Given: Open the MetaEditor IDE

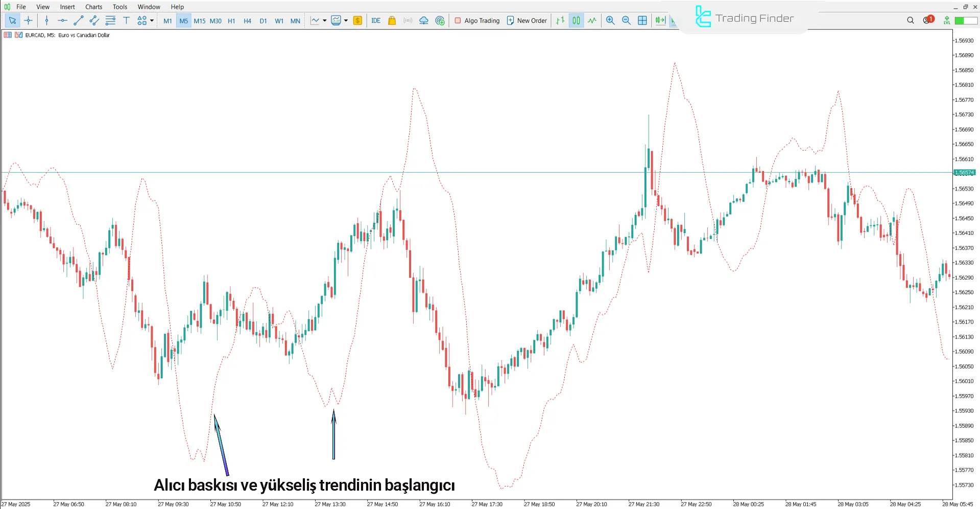Looking at the screenshot, I should click(376, 20).
